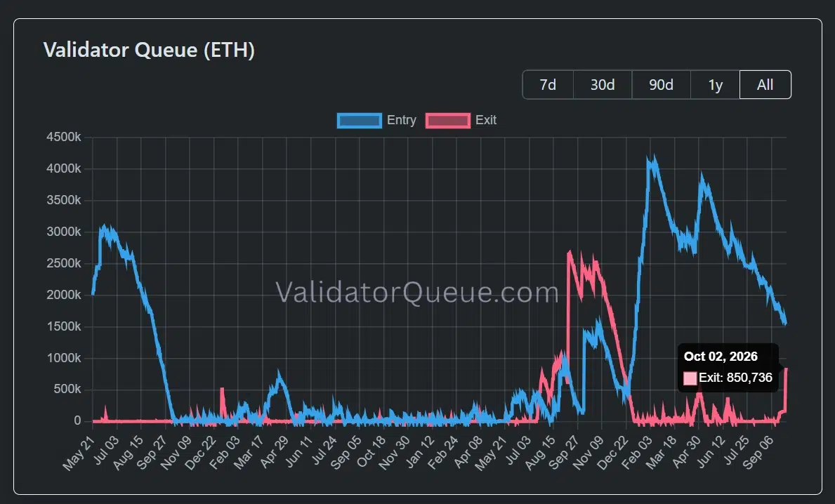
Task: Click the Validator Queue (ETH) title
Action: pyautogui.click(x=149, y=50)
